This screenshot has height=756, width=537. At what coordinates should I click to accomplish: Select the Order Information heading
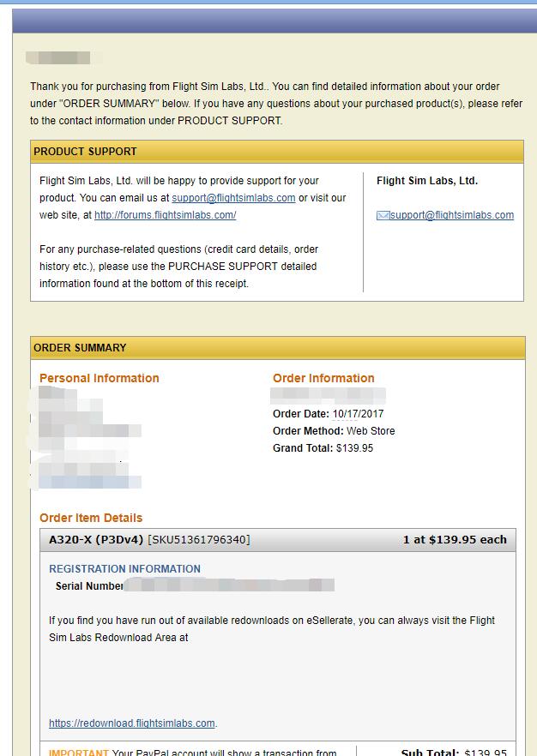pyautogui.click(x=323, y=378)
